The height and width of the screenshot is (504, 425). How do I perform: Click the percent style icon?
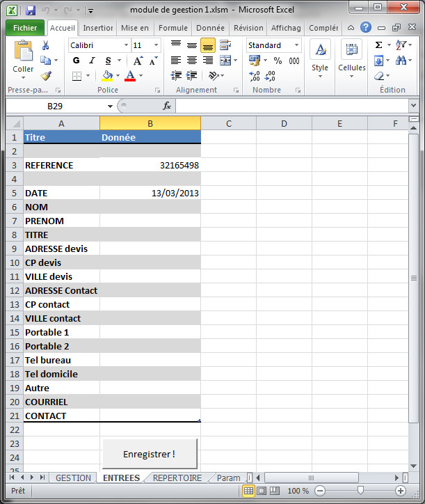click(278, 61)
